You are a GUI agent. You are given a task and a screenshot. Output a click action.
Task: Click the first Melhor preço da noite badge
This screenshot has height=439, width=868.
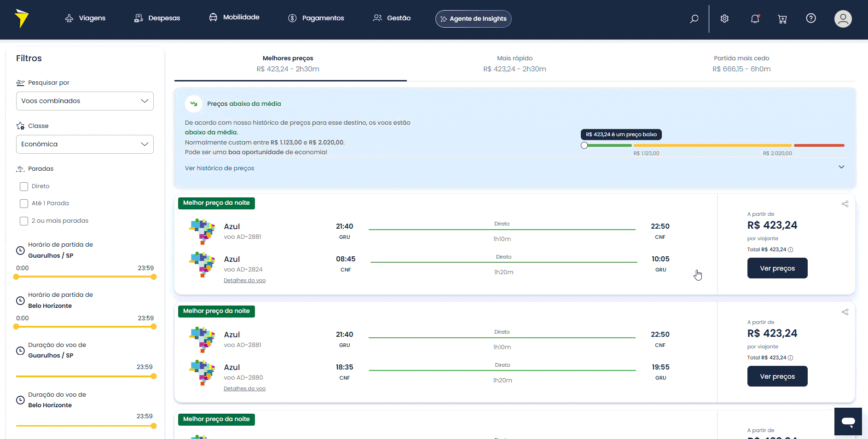[216, 203]
